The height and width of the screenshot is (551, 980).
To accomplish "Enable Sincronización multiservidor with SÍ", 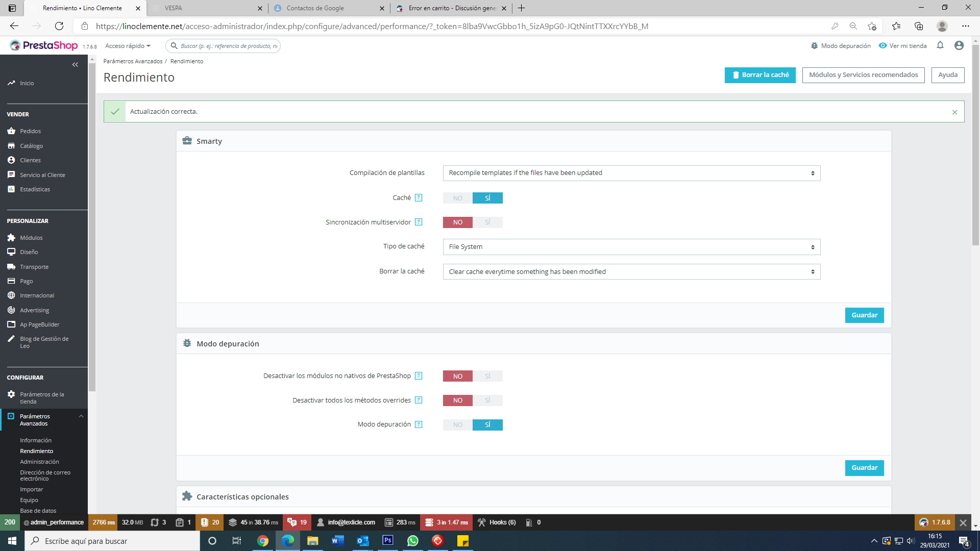I will point(487,222).
